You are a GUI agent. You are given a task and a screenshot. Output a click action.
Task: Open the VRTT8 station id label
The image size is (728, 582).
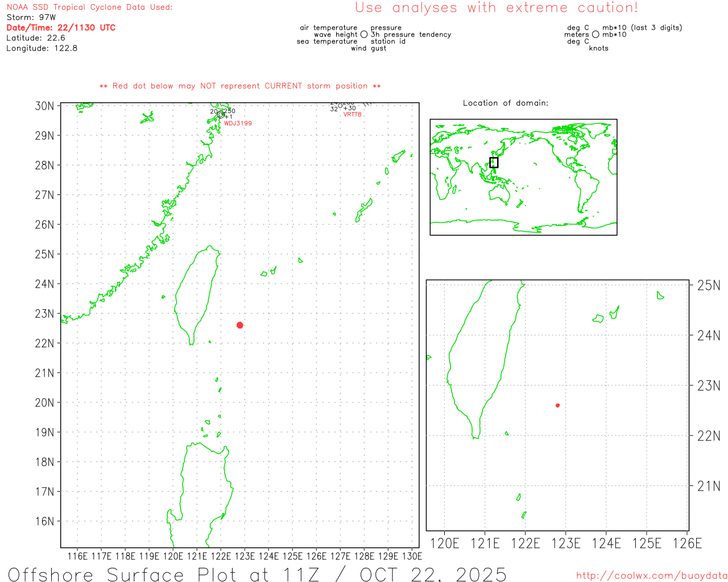tap(352, 115)
